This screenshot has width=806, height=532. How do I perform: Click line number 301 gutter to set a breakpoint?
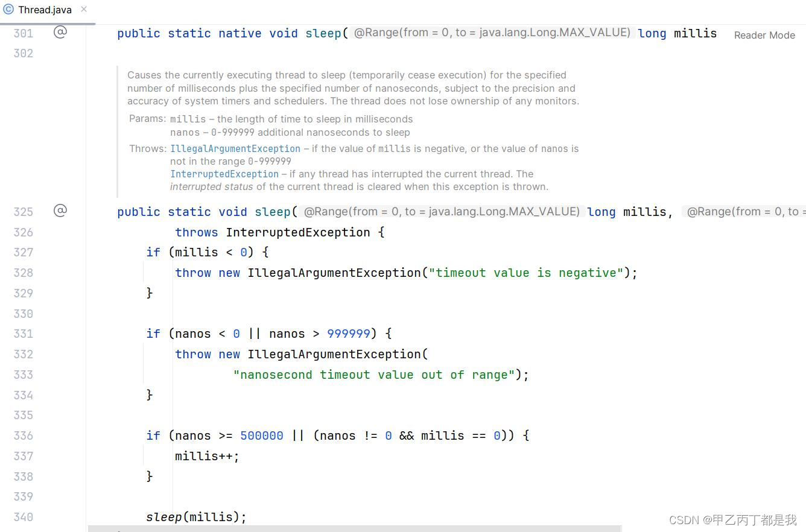(x=23, y=33)
